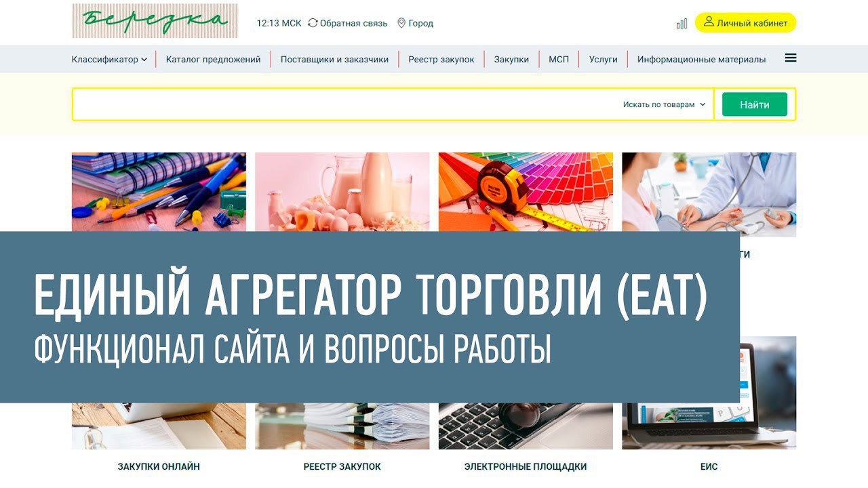The width and height of the screenshot is (868, 488).
Task: Click the РЕЕСТР ЗАКУПОК tile caption
Action: [x=342, y=466]
